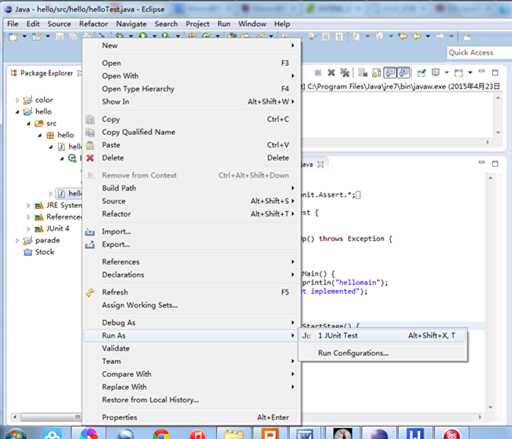Screen dimensions: 512x439
Task: Click the New toolbar icon
Action: (14, 36)
